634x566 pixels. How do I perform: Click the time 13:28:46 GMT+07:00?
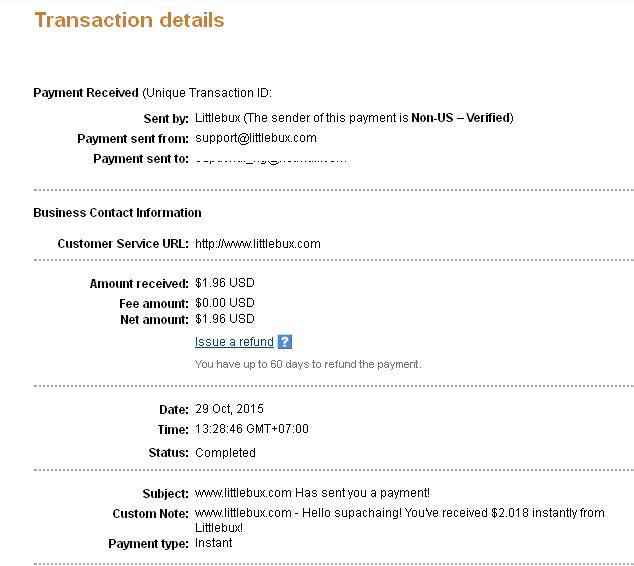(x=252, y=430)
